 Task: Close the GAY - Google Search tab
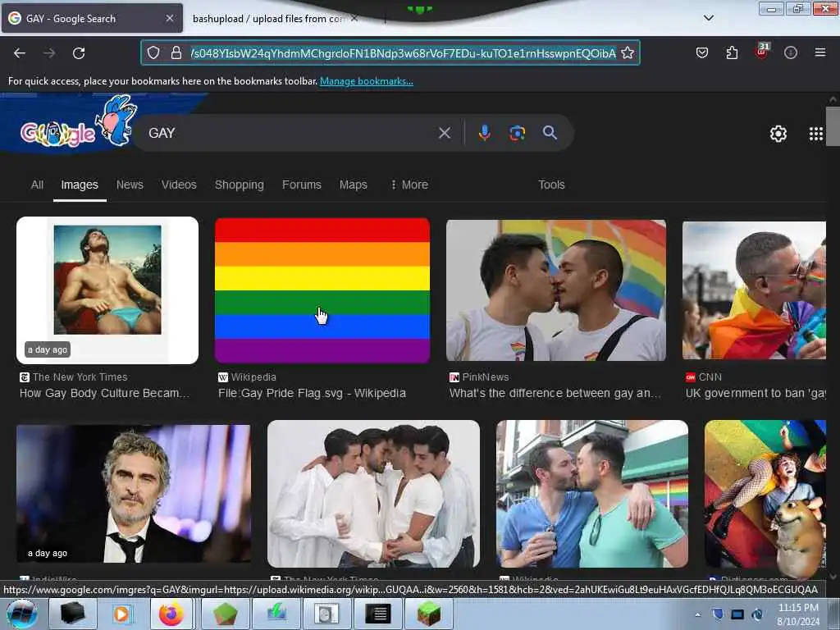coord(169,18)
